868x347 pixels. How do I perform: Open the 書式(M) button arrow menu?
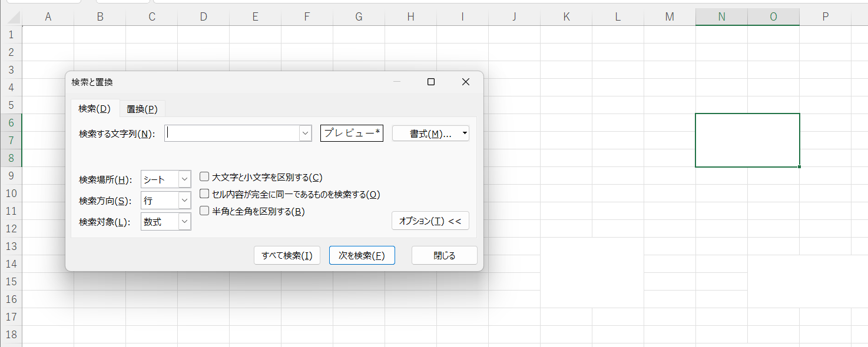click(465, 134)
